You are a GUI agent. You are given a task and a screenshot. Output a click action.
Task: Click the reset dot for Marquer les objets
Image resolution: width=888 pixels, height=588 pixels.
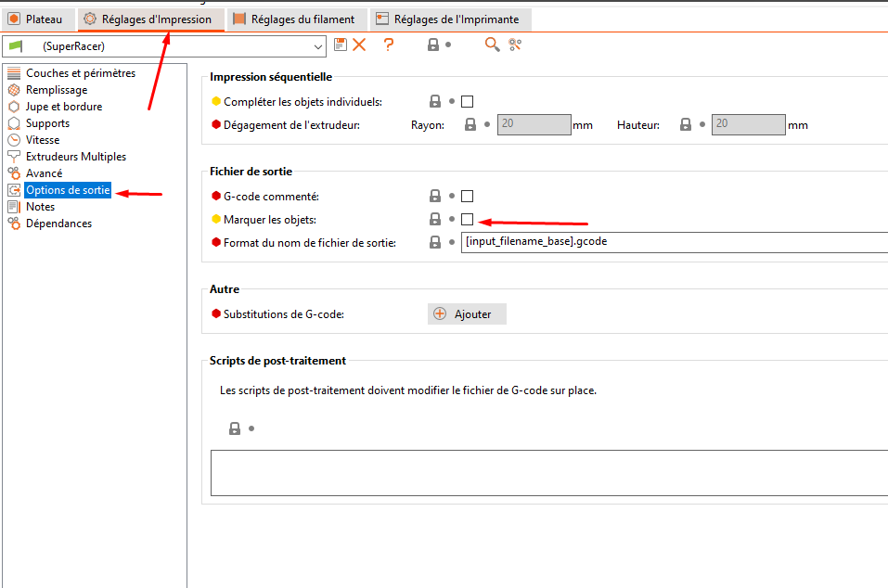coord(452,219)
